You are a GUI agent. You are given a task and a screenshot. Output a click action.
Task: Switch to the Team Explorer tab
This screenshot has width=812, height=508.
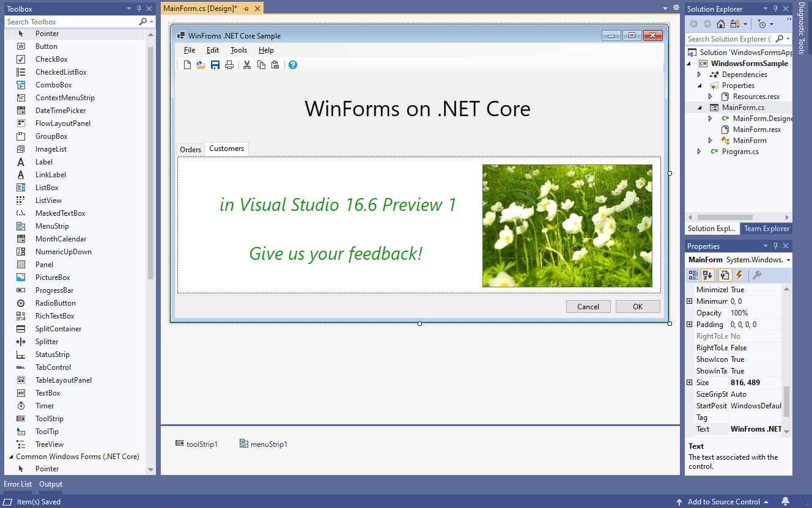tap(767, 229)
